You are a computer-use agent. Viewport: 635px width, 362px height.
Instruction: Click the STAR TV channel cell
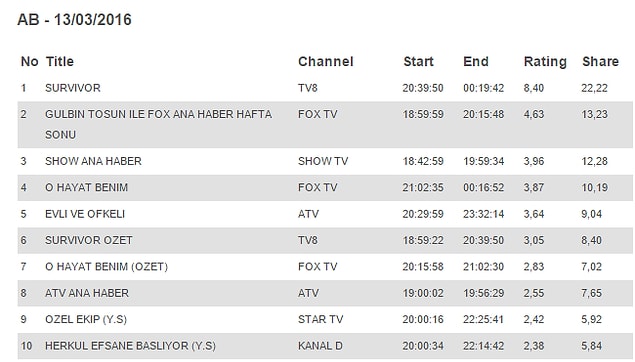320,319
